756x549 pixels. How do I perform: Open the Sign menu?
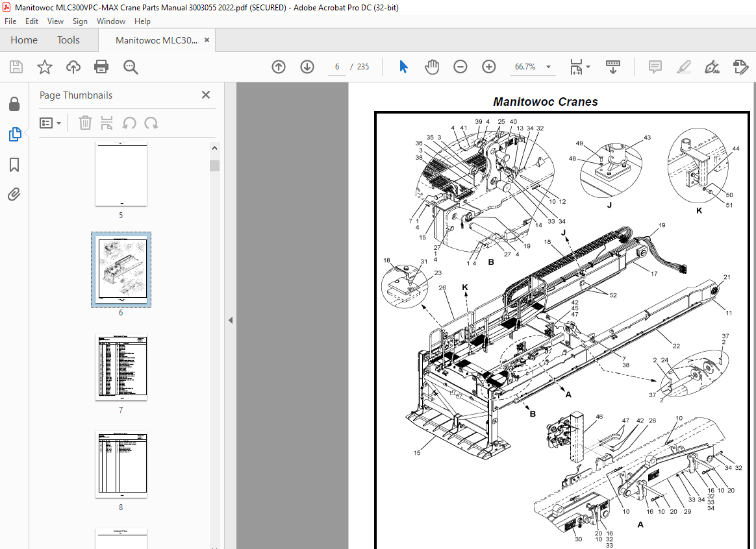[80, 21]
